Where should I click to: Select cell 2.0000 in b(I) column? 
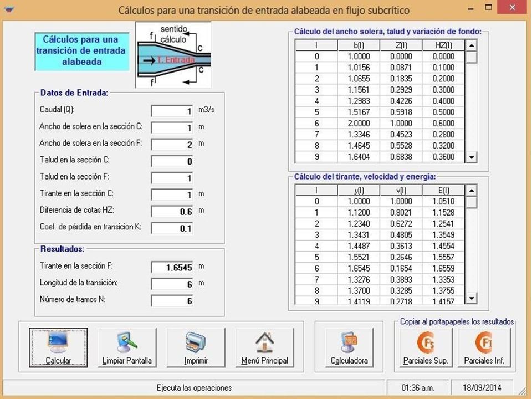pos(359,124)
